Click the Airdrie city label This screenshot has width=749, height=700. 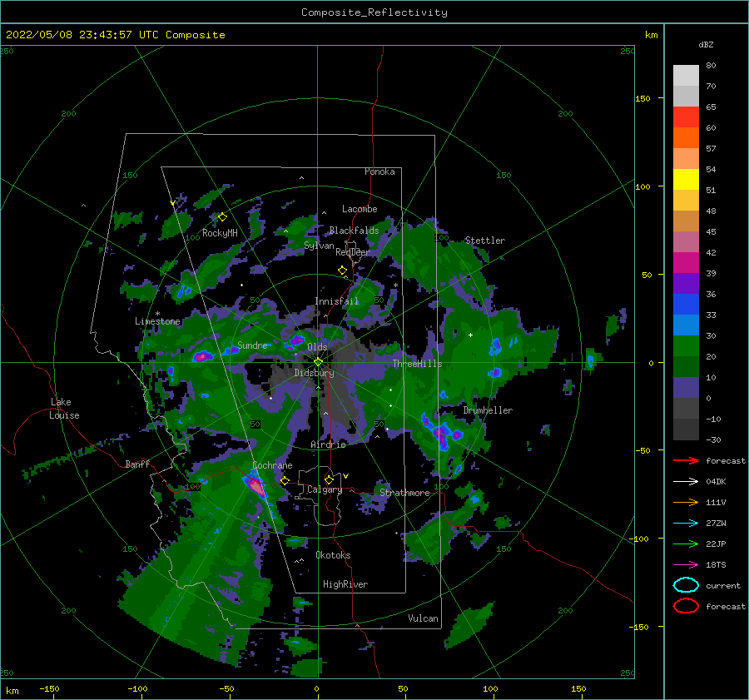328,444
